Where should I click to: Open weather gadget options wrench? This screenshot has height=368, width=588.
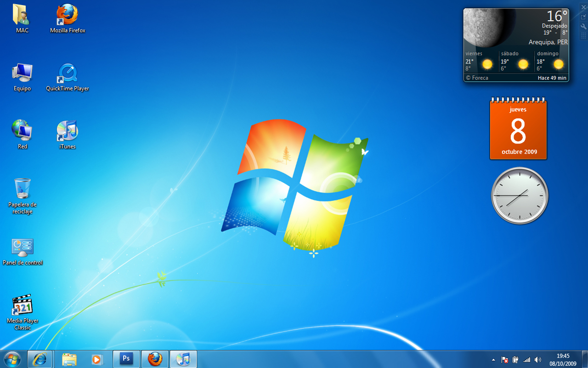coord(583,26)
